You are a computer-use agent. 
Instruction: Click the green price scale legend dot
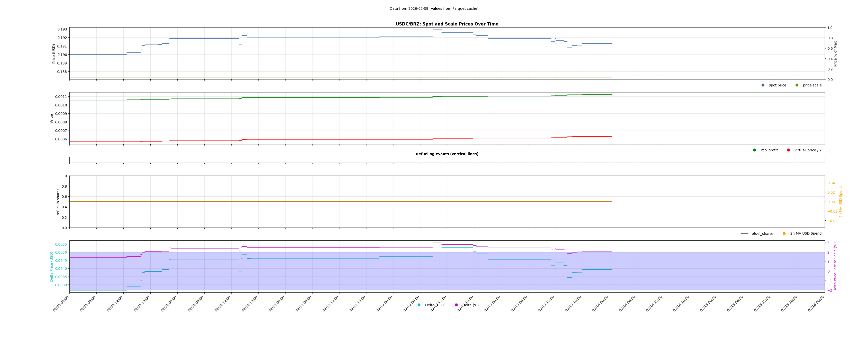(797, 85)
